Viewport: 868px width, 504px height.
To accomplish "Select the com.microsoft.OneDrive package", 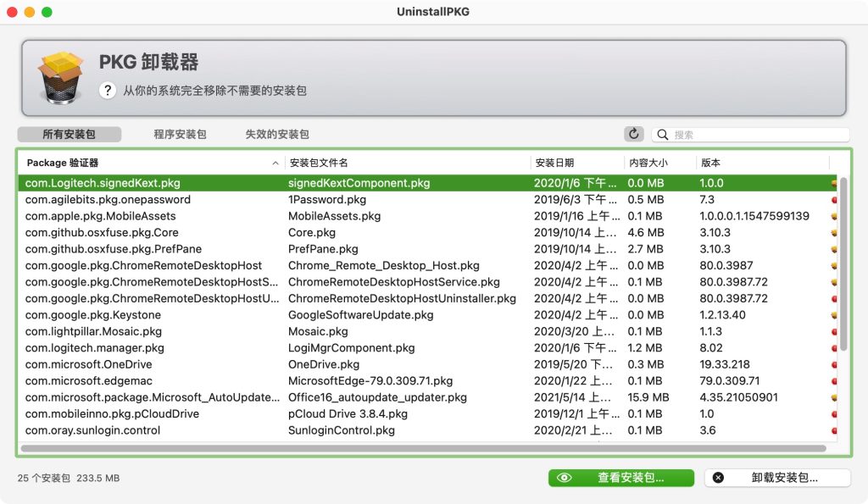I will (x=88, y=364).
